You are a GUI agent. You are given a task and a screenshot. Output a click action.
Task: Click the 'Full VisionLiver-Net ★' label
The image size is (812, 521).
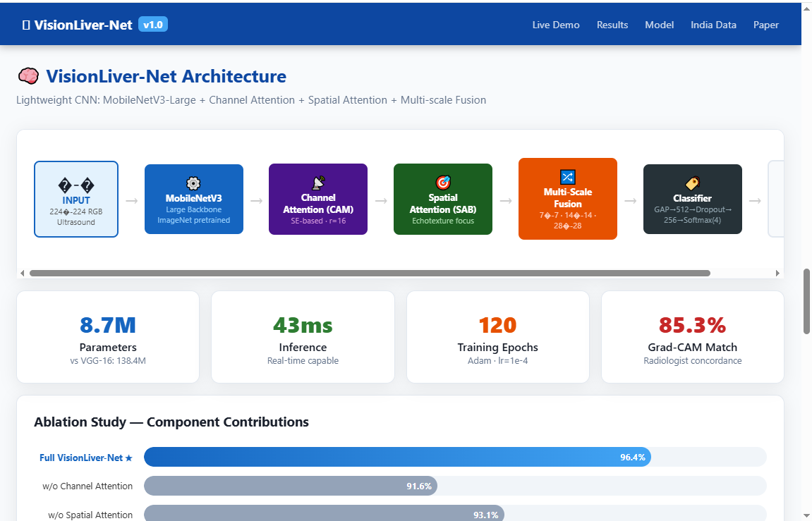click(x=86, y=458)
